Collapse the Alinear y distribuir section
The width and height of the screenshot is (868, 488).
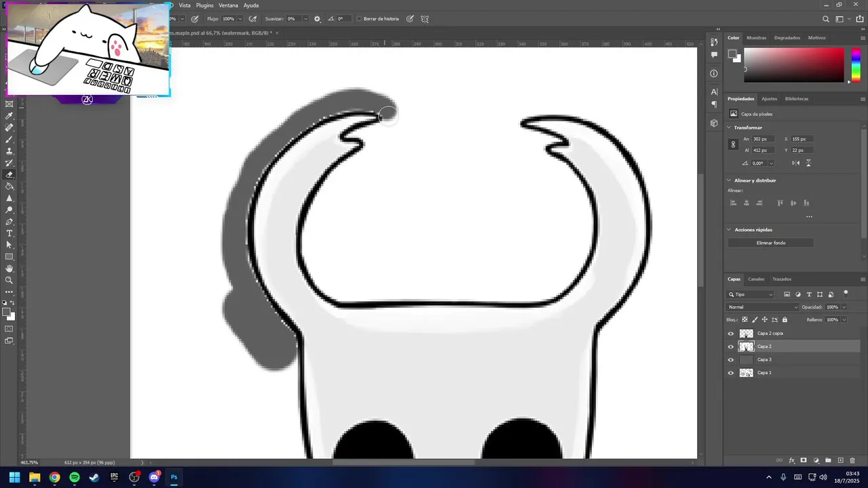tap(729, 180)
